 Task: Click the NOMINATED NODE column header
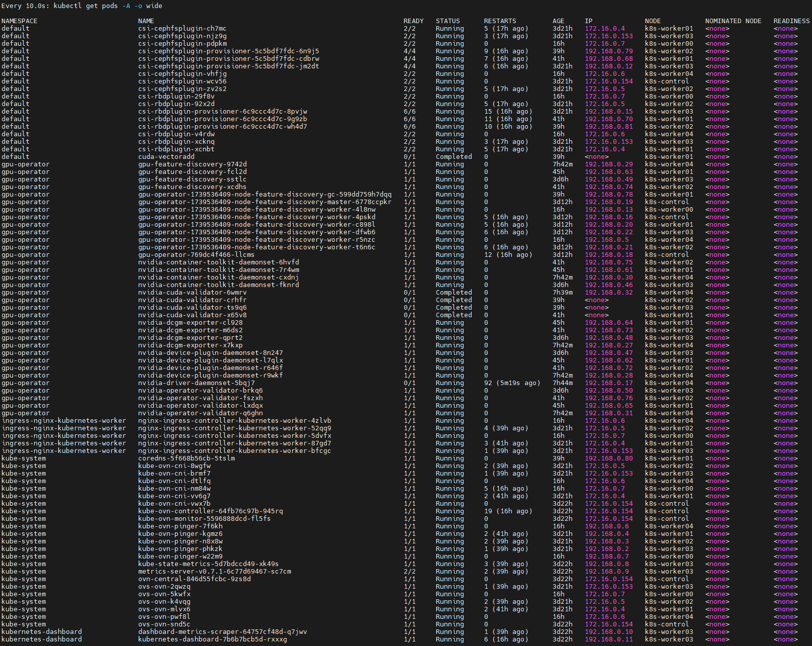click(733, 21)
